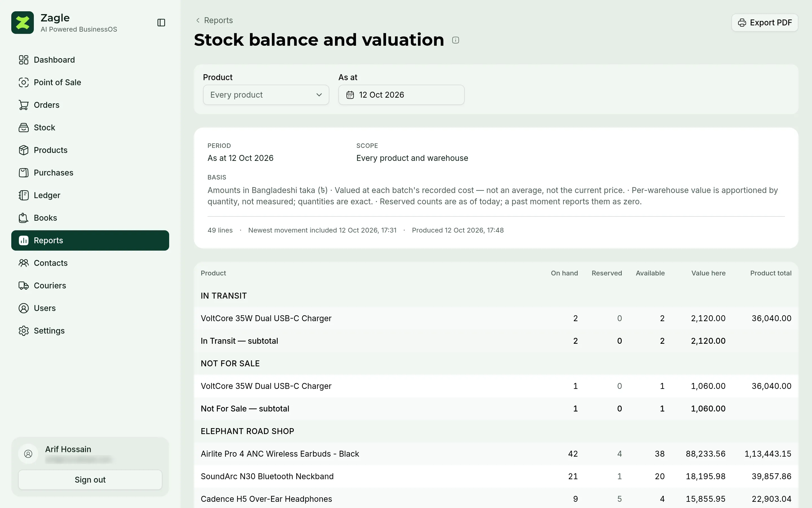Go back via the Reports breadcrumb link

point(214,20)
